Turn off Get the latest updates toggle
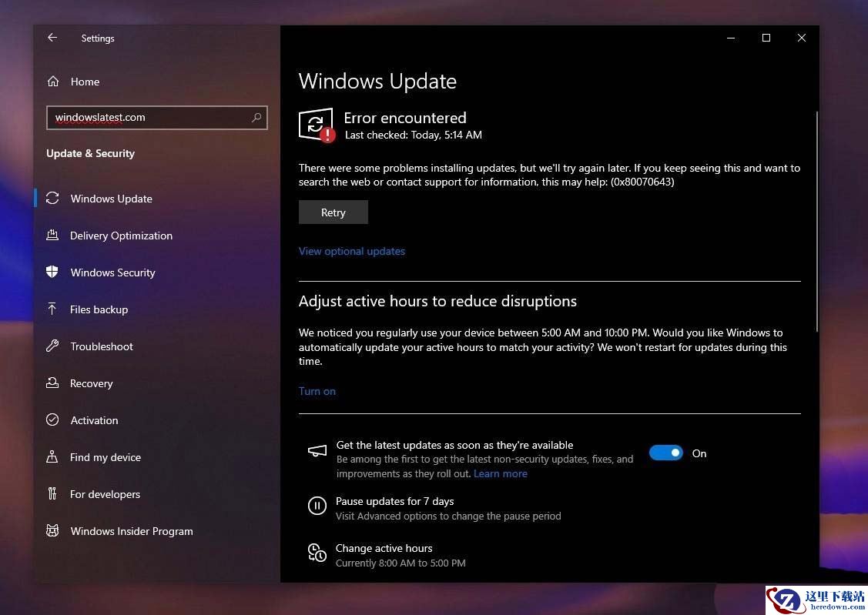 (x=666, y=453)
